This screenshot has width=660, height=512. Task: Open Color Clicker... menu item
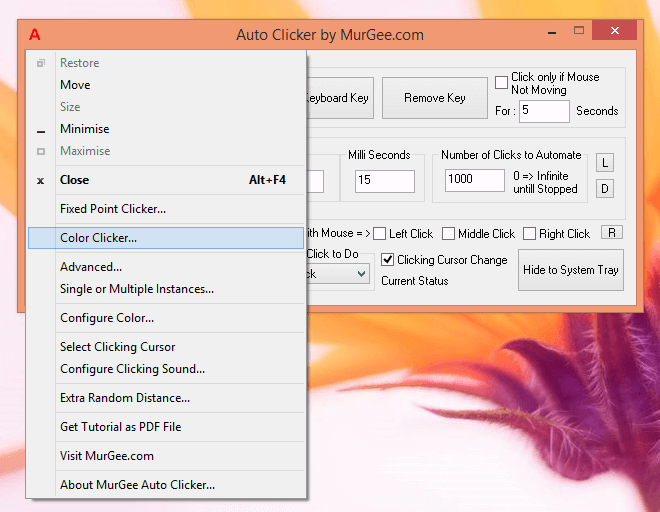(x=166, y=238)
